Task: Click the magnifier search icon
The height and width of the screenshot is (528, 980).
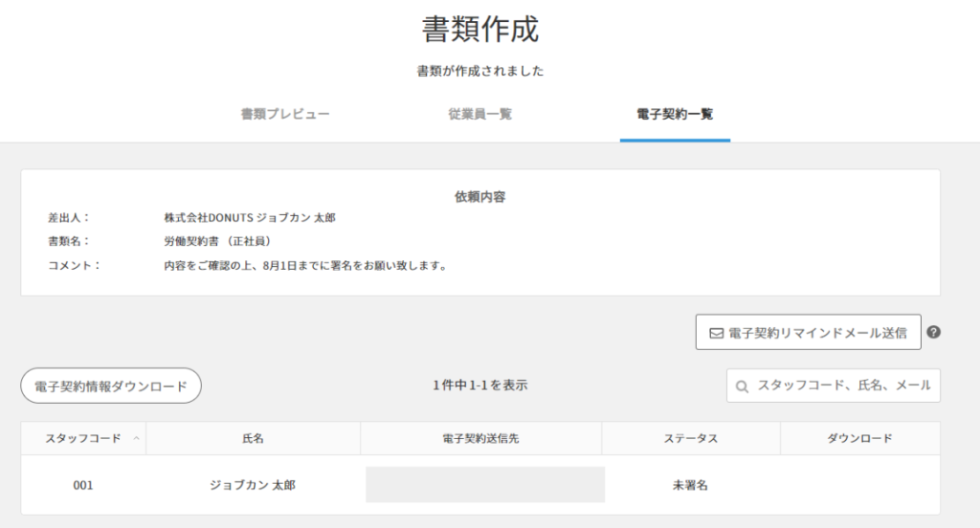Action: [x=742, y=386]
